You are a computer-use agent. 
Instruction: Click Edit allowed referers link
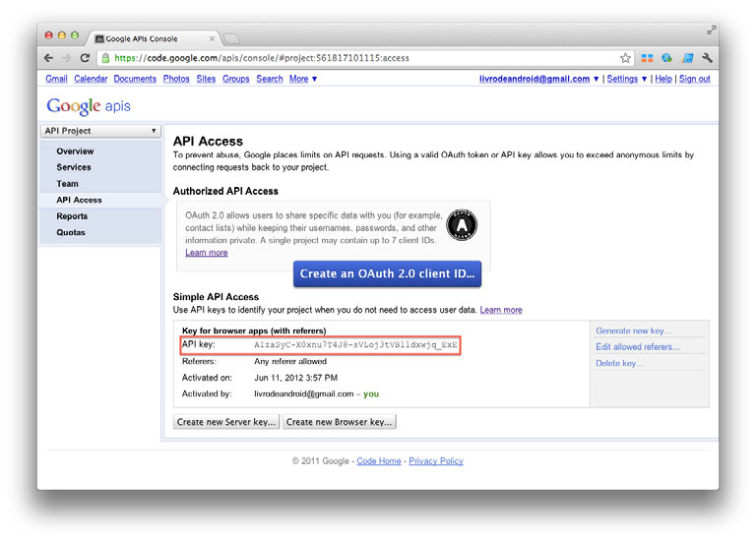(x=638, y=347)
